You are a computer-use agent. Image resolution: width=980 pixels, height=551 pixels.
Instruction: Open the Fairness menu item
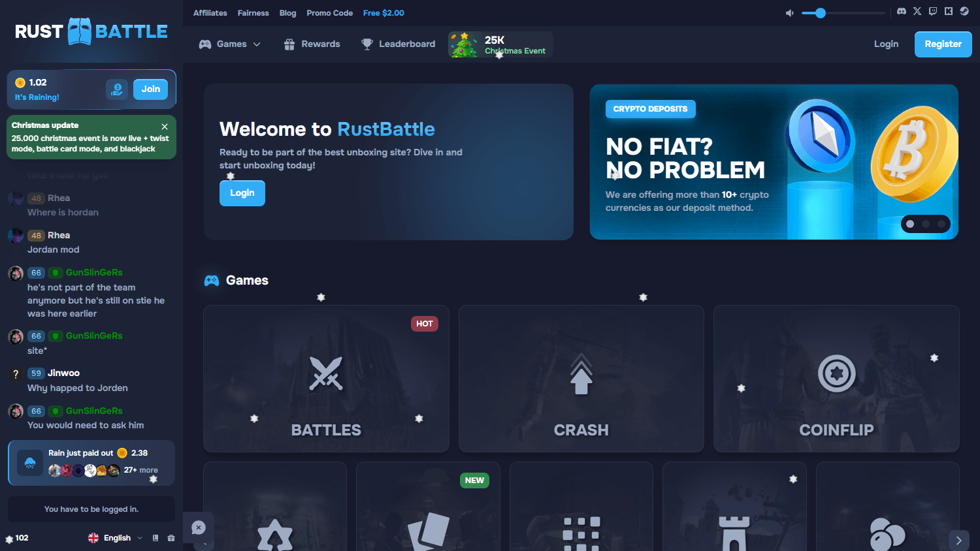click(253, 12)
